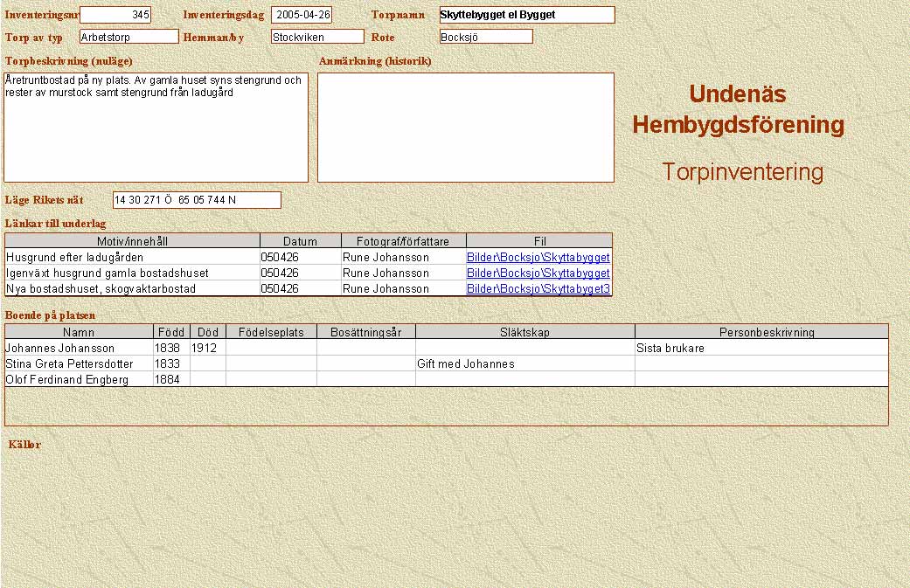Click the Olof Ferdinand Engberg name cell
Viewport: 910px width, 588px height.
tap(79, 380)
